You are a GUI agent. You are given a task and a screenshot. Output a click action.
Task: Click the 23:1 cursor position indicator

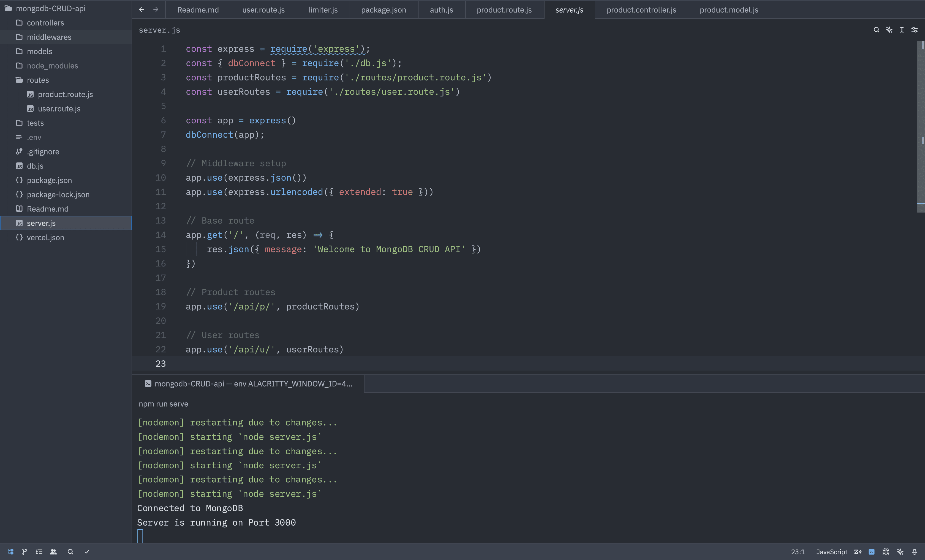click(798, 551)
